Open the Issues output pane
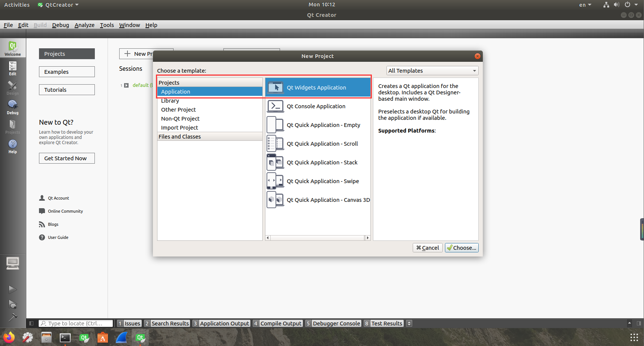The image size is (644, 346). click(129, 324)
